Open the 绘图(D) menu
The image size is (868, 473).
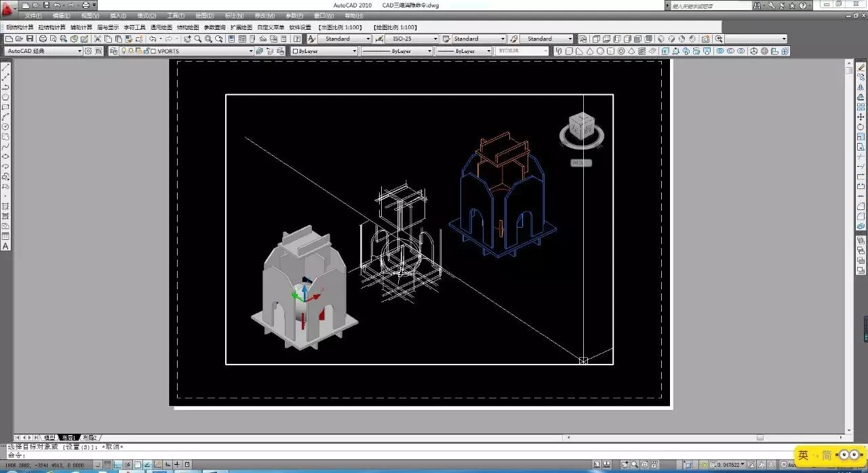(x=203, y=16)
